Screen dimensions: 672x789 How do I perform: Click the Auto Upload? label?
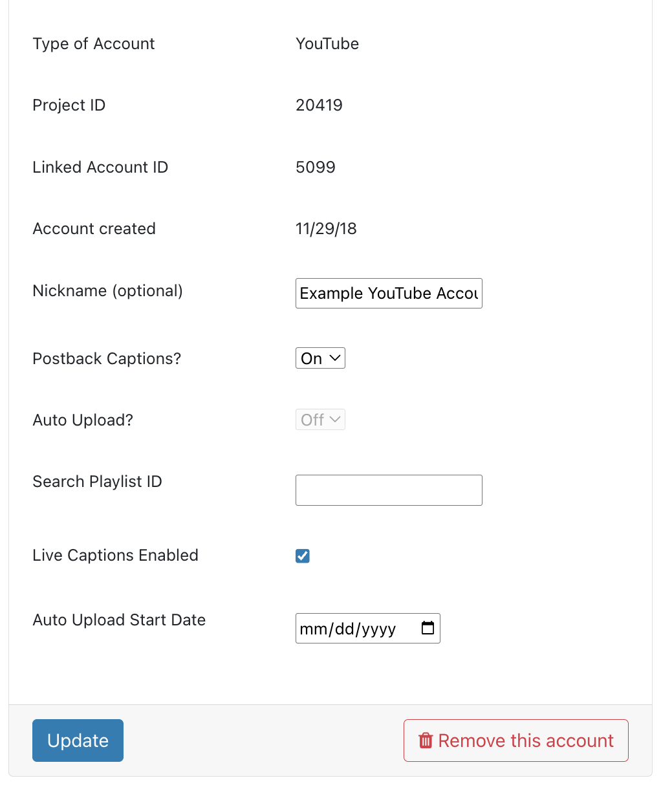coord(83,420)
